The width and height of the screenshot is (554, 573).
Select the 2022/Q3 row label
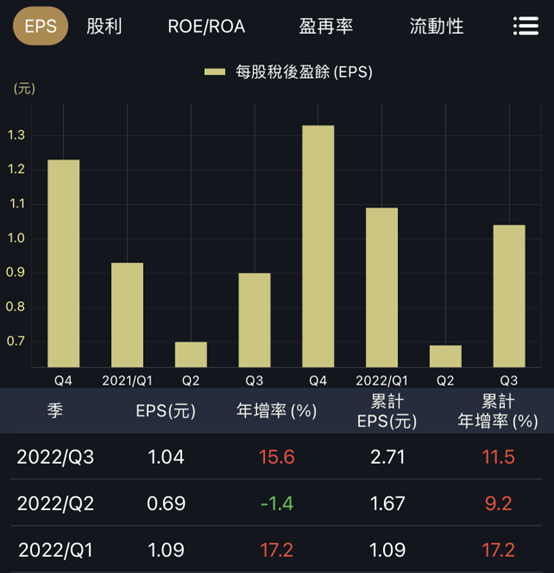click(x=55, y=457)
